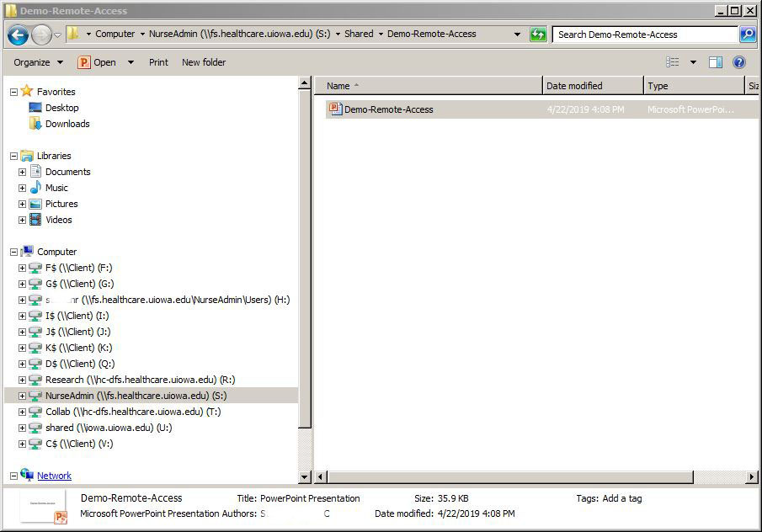
Task: Click the Help question mark icon
Action: click(739, 62)
